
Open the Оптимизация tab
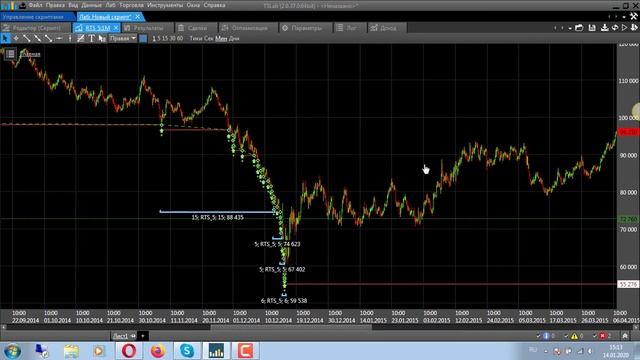(x=249, y=28)
